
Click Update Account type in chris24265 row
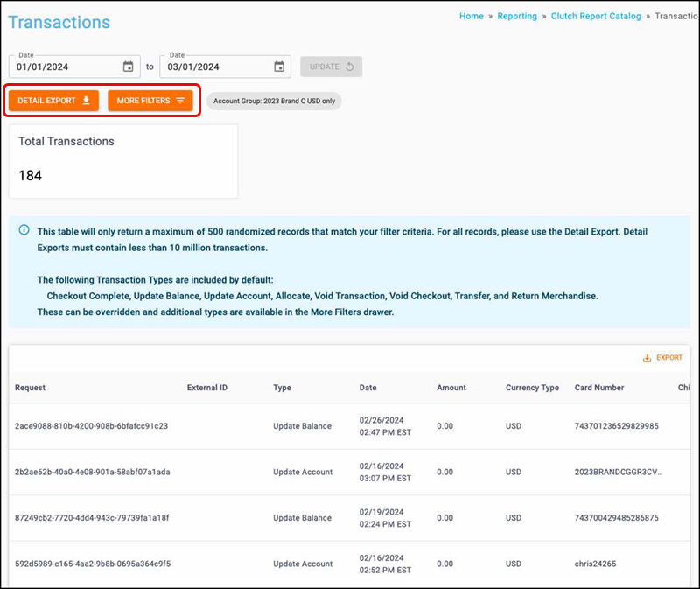tap(303, 564)
